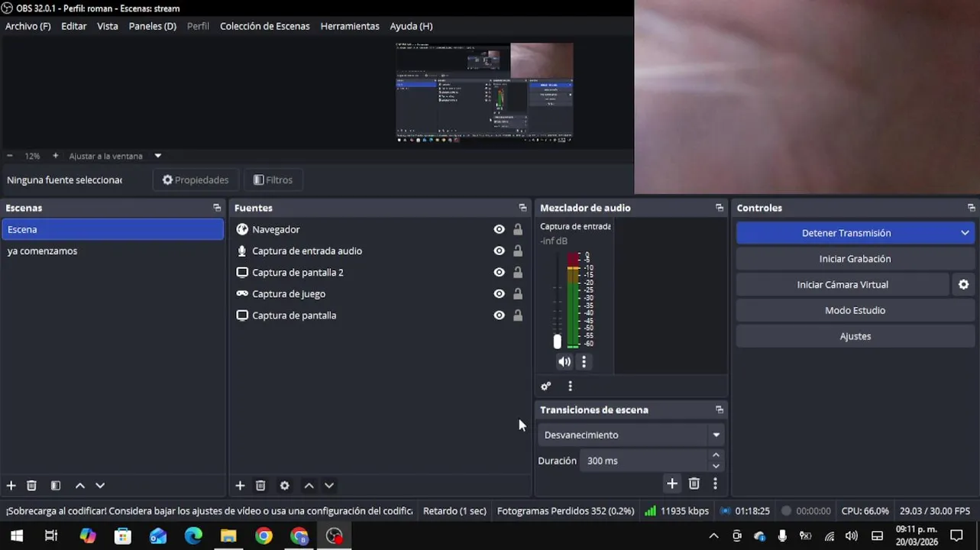Open advanced audio properties gears icon
980x550 pixels.
546,386
